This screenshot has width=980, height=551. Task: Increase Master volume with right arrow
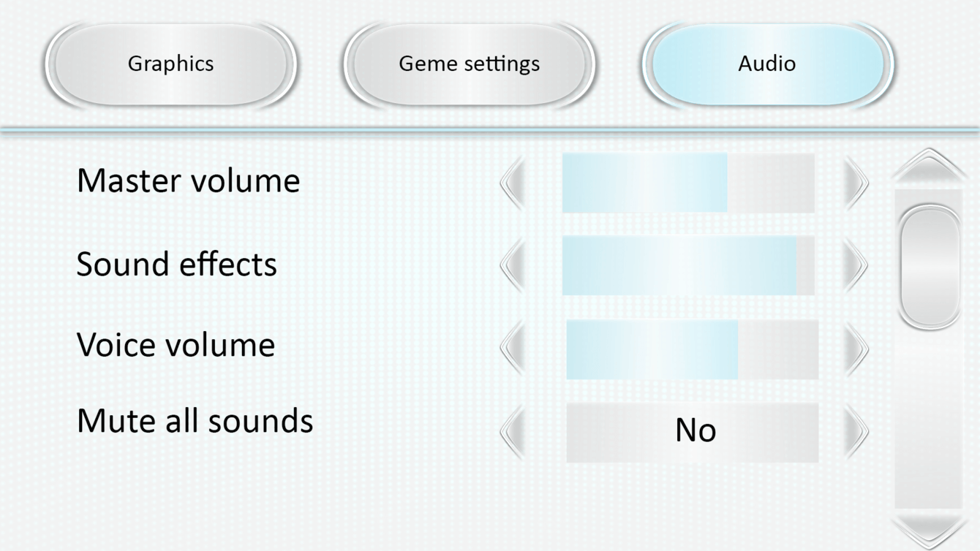(856, 183)
